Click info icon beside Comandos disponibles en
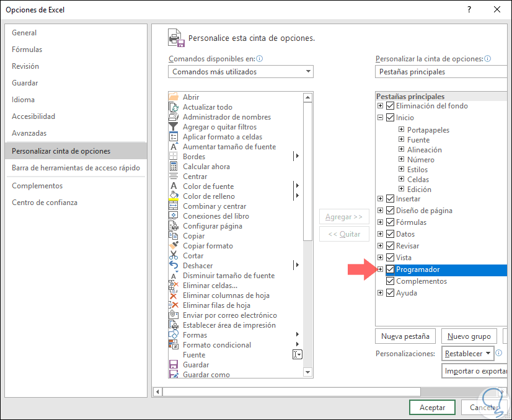512x420 pixels. [x=260, y=59]
